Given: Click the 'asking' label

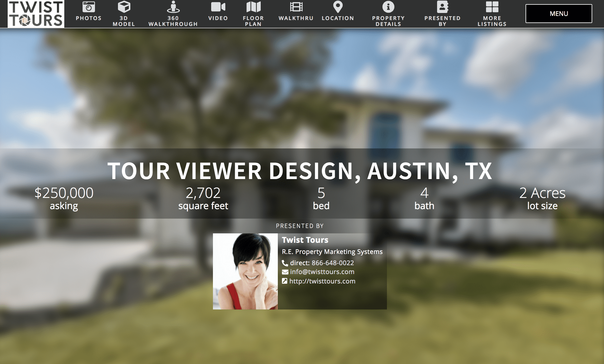Looking at the screenshot, I should coord(64,206).
